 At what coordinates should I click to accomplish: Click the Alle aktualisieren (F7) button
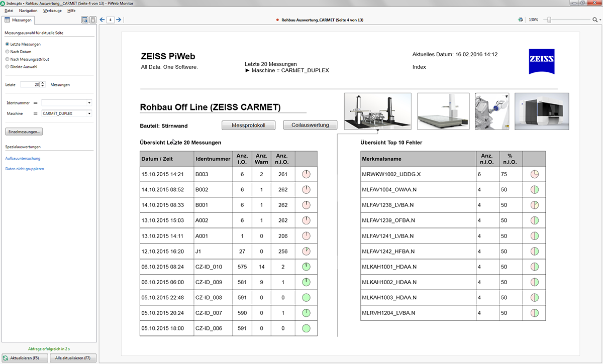73,358
